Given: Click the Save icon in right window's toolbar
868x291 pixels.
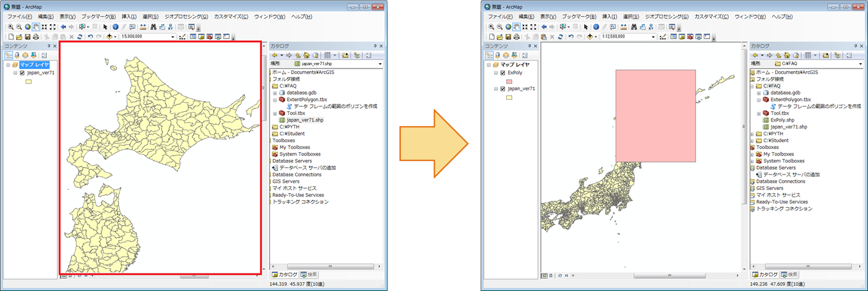Looking at the screenshot, I should click(508, 37).
